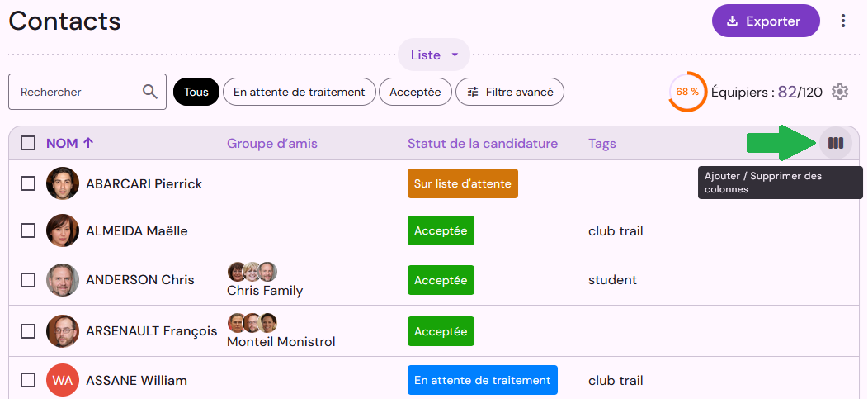Image resolution: width=868 pixels, height=399 pixels.
Task: Click the Acceptée filter chip
Action: [415, 92]
